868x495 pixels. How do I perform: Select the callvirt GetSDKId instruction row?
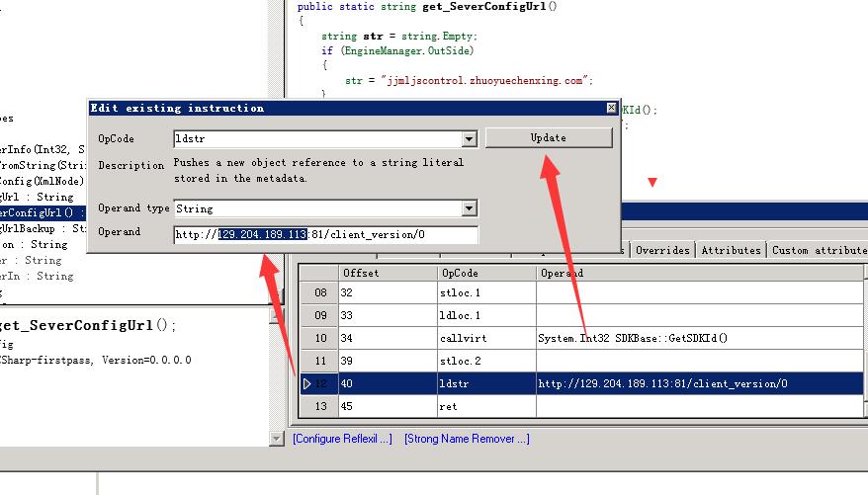click(633, 338)
